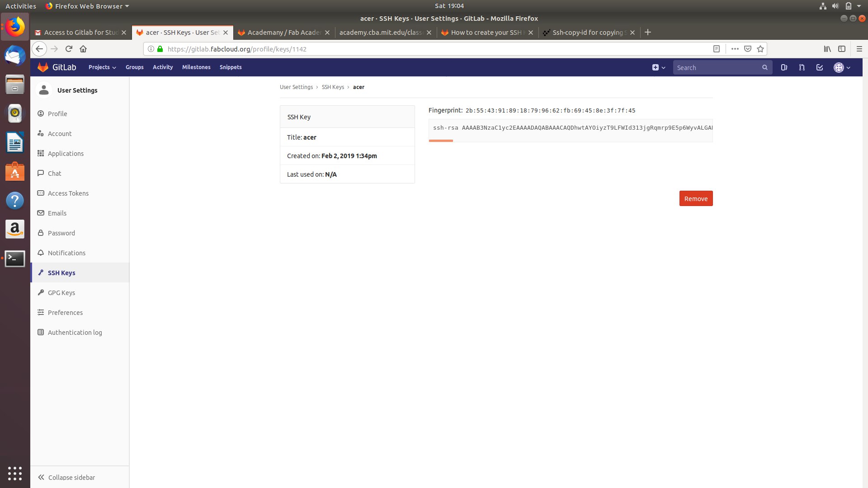Follow the SSH Keys breadcrumb link

coord(333,87)
